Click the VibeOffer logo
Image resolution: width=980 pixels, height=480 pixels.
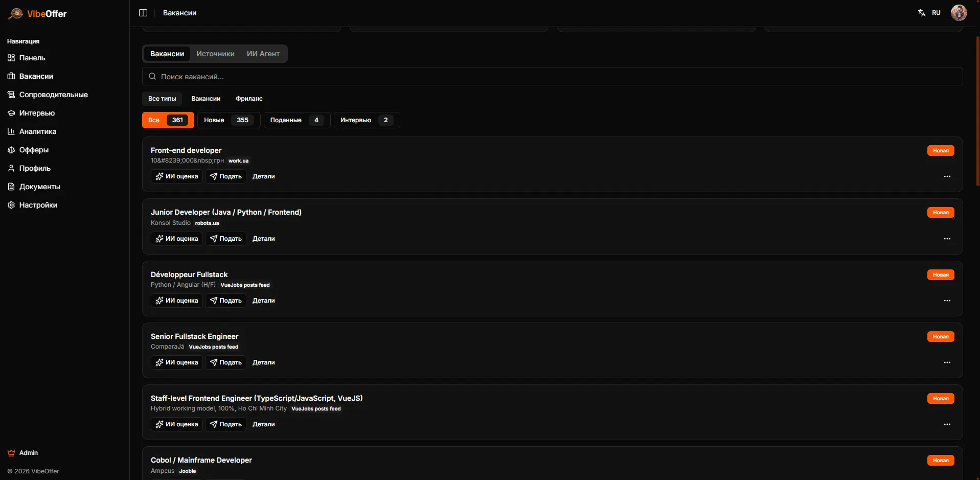pyautogui.click(x=37, y=14)
